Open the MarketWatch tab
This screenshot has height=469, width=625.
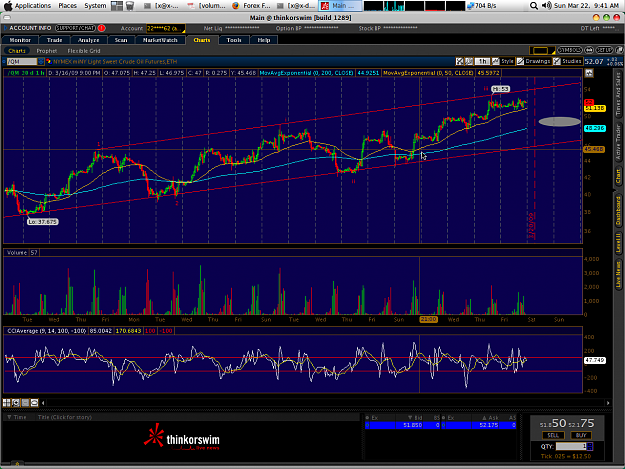(x=160, y=40)
